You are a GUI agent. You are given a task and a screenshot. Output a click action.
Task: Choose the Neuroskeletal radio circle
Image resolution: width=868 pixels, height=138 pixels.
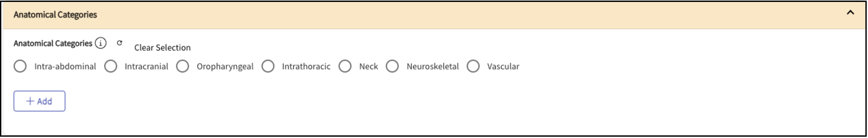tap(392, 66)
